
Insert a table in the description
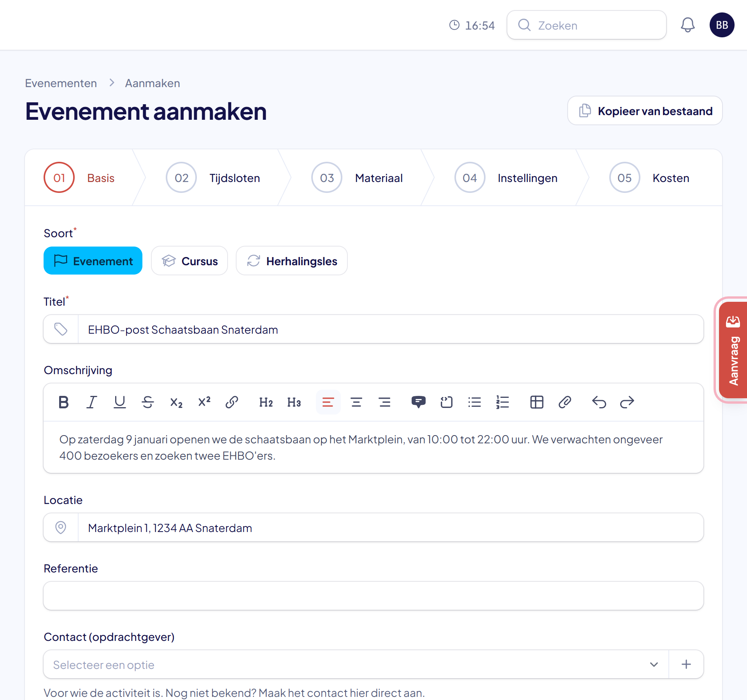tap(537, 402)
